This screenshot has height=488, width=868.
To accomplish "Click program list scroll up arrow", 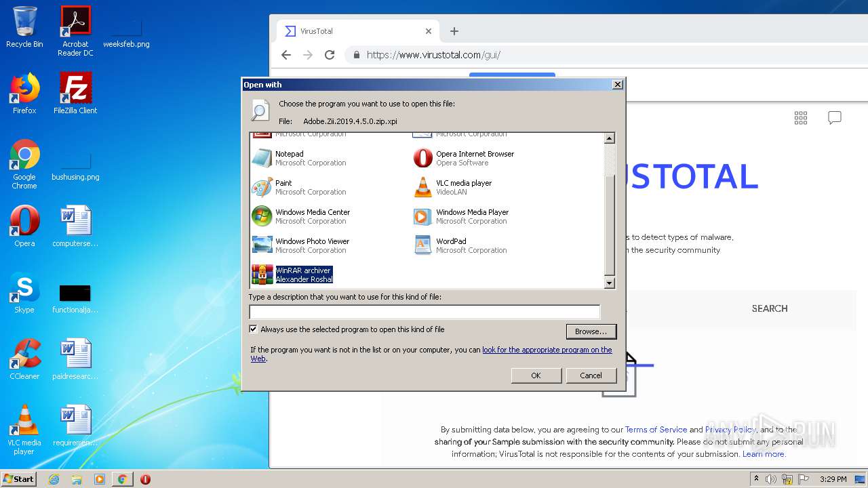I will [x=609, y=138].
